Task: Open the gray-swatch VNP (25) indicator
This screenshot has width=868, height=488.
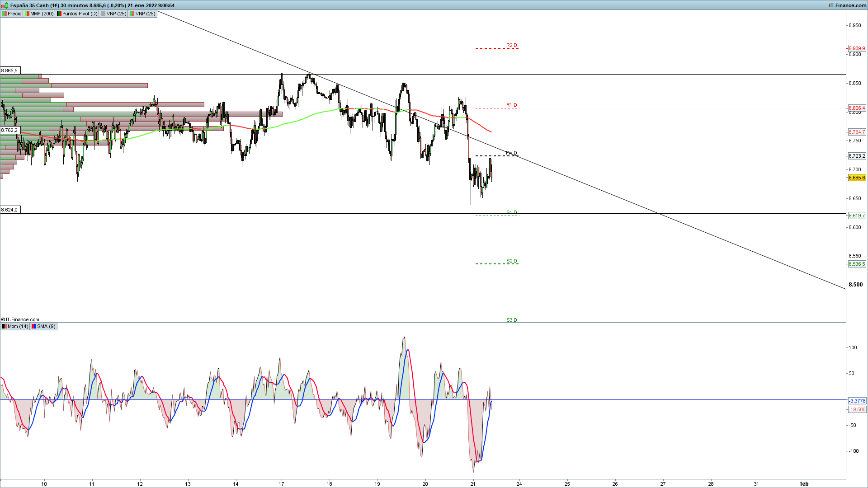Action: [x=113, y=14]
